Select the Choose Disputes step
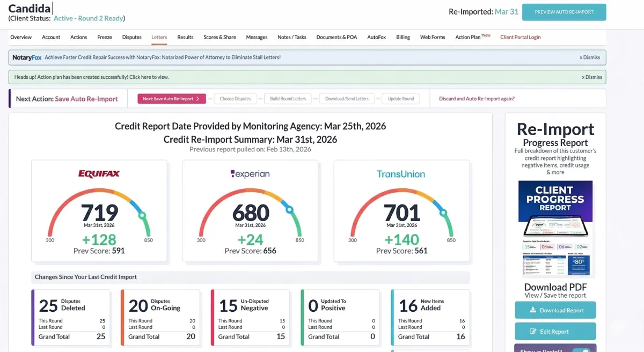 [x=235, y=99]
